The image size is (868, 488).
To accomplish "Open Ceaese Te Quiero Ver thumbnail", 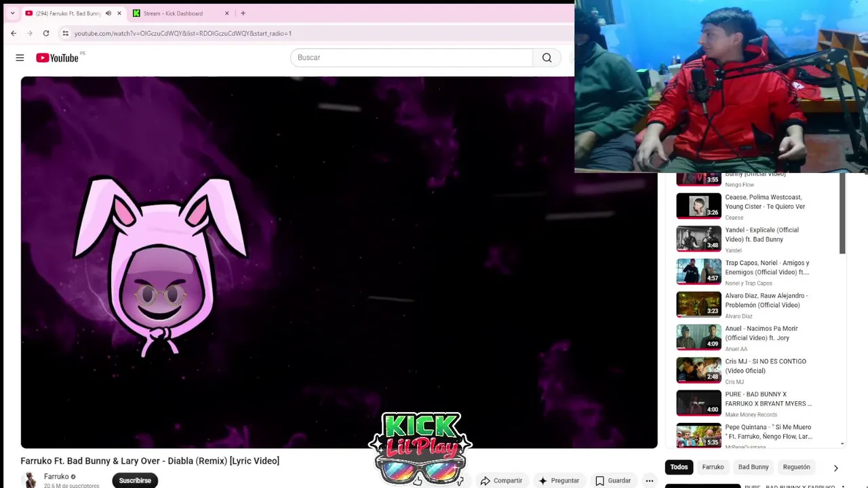I will click(x=698, y=206).
